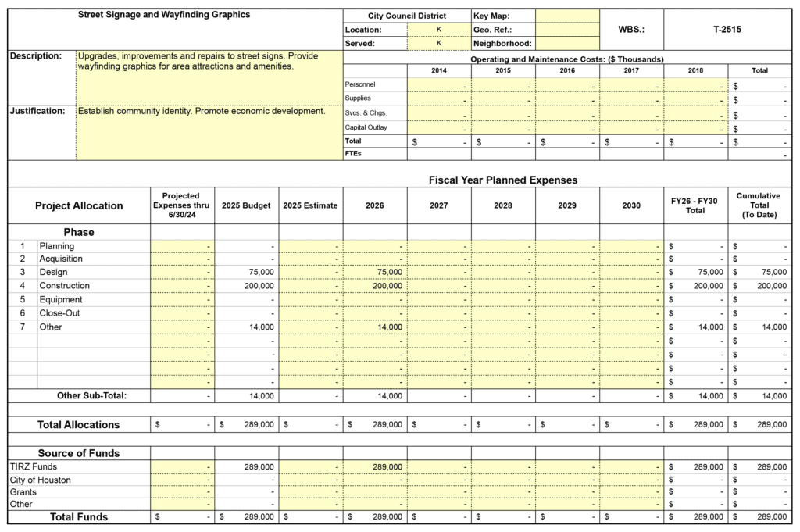The image size is (800, 532).
Task: Click the Planning Projected Expenses cell
Action: point(182,246)
